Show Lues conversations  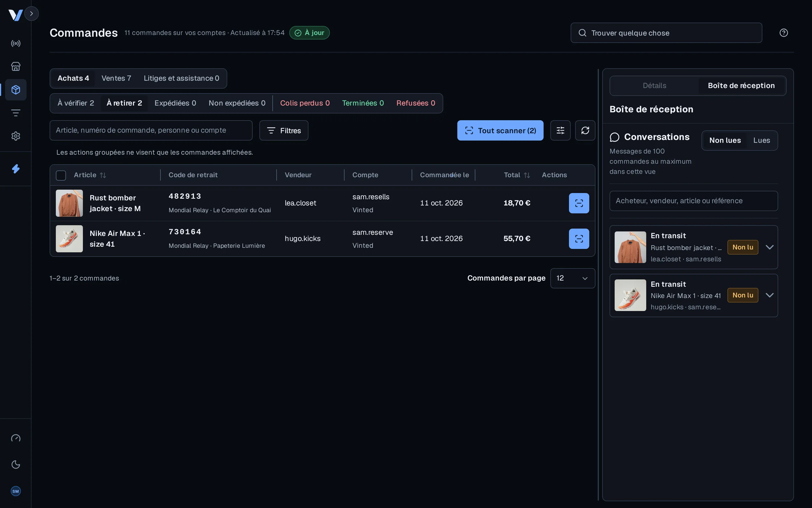(x=761, y=141)
